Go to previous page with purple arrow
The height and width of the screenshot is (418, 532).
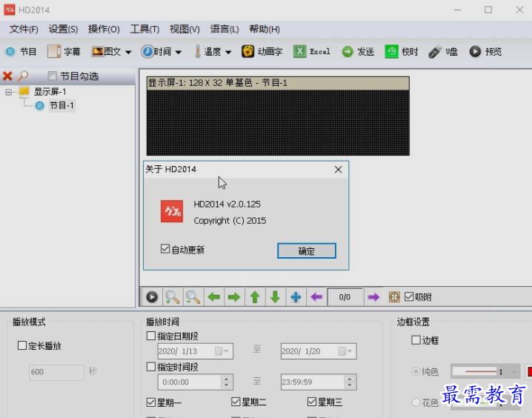click(316, 297)
